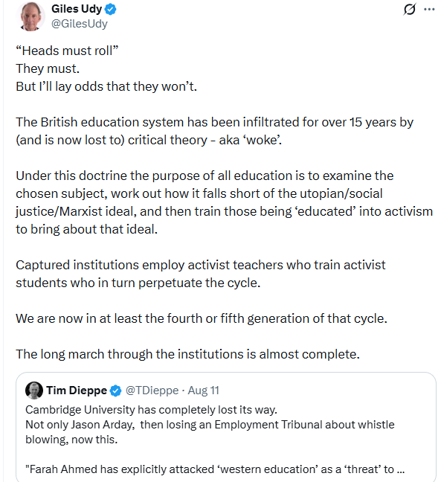Click the Giles Udy display name
The height and width of the screenshot is (482, 441).
[76, 9]
